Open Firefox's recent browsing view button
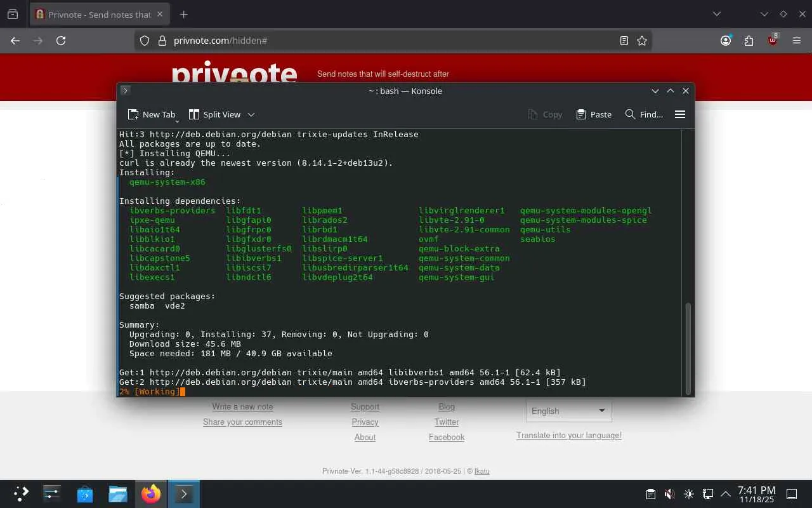 pos(13,14)
